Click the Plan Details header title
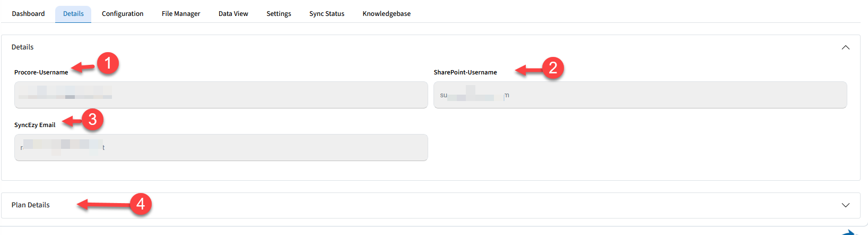868x235 pixels. 31,205
